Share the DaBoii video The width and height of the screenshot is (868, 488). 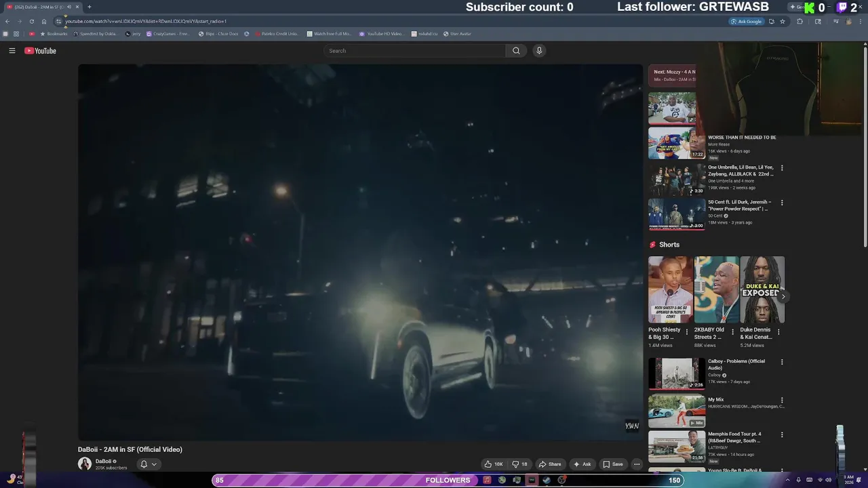[550, 464]
